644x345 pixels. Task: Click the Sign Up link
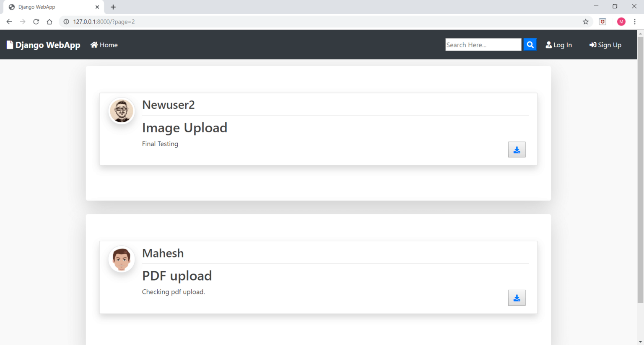coord(609,44)
